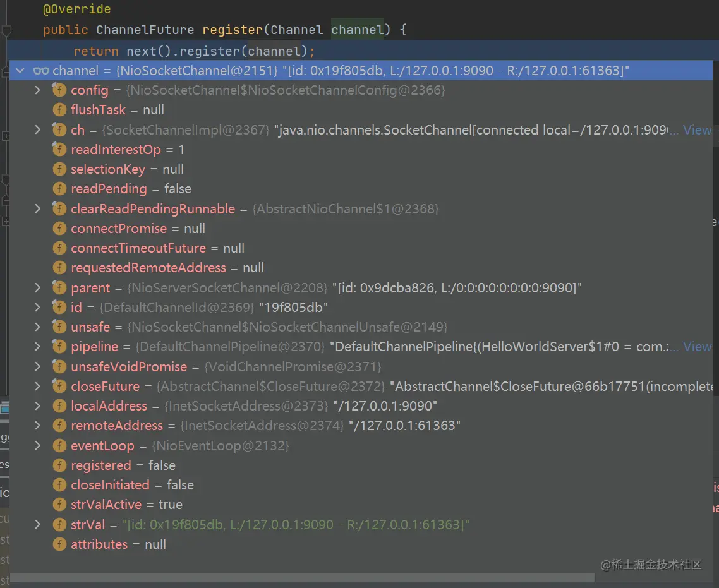Click the highlighted channel parameter in the signature
Image resolution: width=719 pixels, height=588 pixels.
tap(357, 30)
